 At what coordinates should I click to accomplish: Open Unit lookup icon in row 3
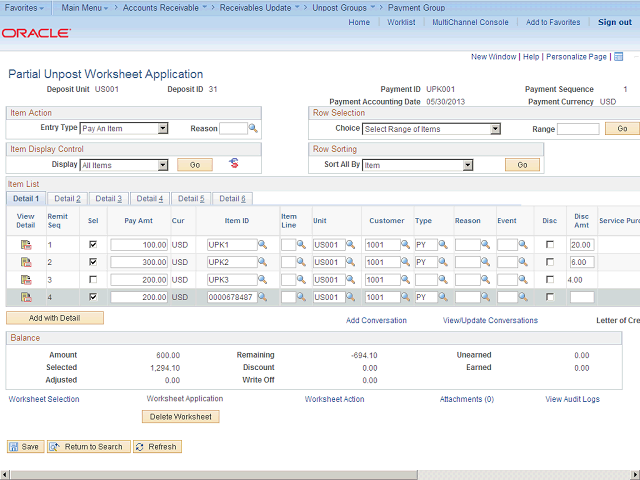[x=352, y=280]
